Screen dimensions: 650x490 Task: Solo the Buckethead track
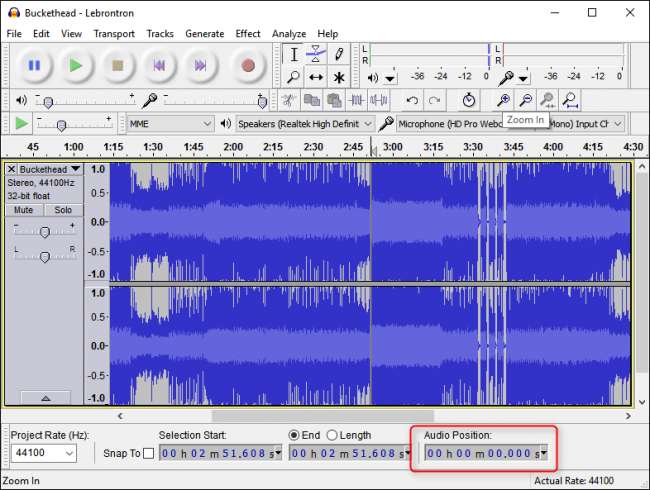tap(63, 210)
